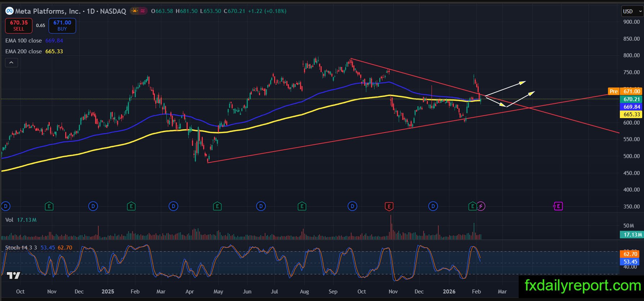Click the purple lightning event marker
The width and height of the screenshot is (644, 301).
tap(481, 206)
